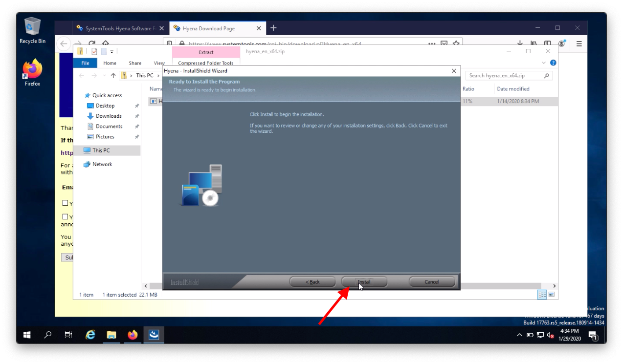
Task: Click the Firefox library icon
Action: click(533, 43)
